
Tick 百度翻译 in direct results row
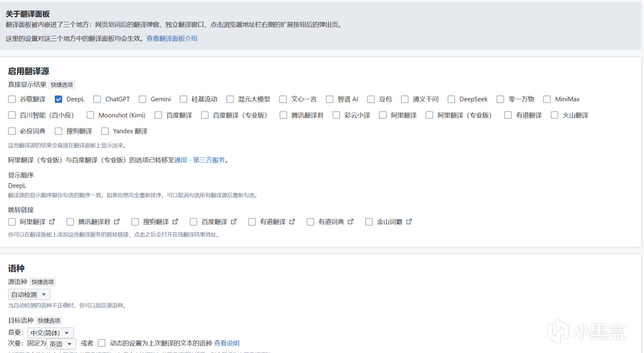(x=158, y=115)
